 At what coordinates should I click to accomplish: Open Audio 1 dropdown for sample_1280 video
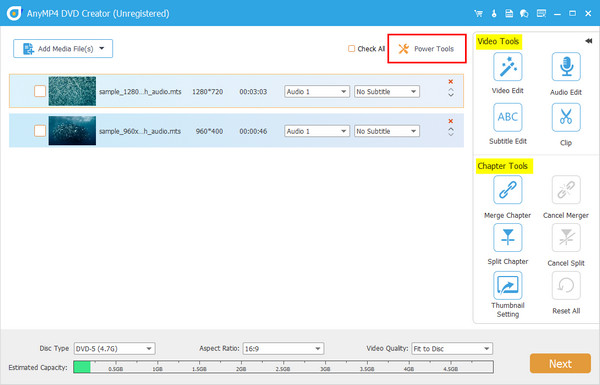pos(316,91)
